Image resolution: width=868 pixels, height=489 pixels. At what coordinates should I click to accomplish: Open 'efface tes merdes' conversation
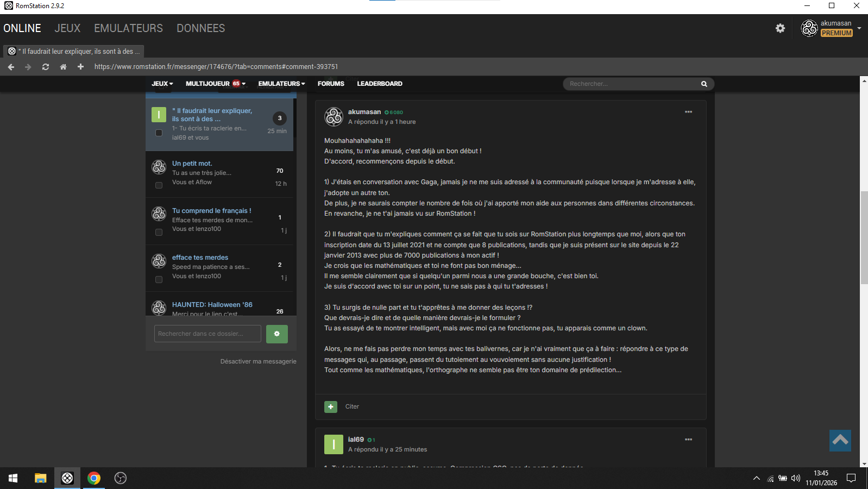click(200, 258)
